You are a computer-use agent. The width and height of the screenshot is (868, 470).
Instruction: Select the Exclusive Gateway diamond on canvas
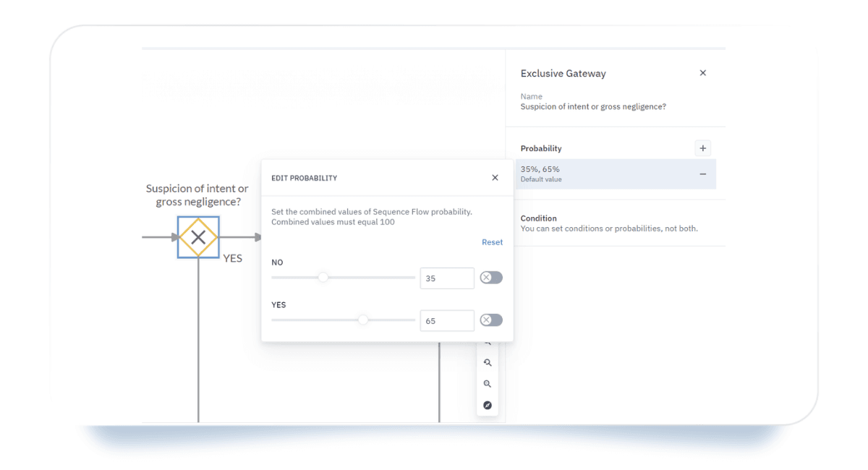click(x=198, y=237)
